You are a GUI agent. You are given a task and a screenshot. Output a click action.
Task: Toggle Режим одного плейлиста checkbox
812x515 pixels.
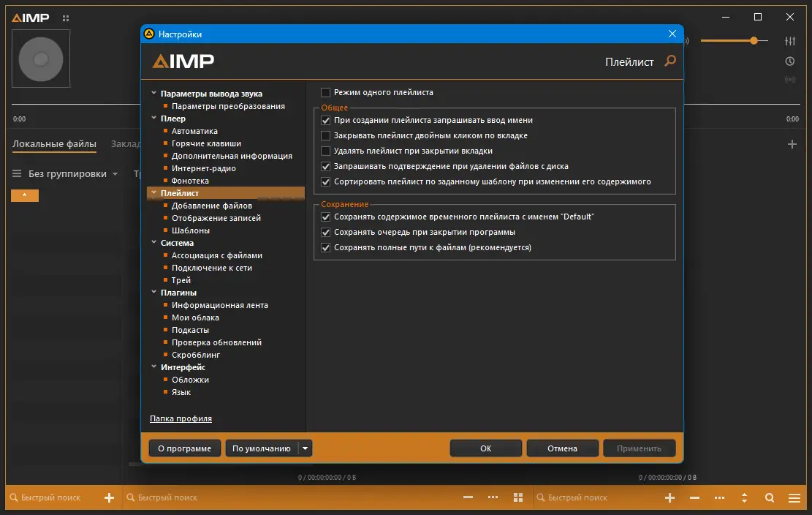(325, 92)
